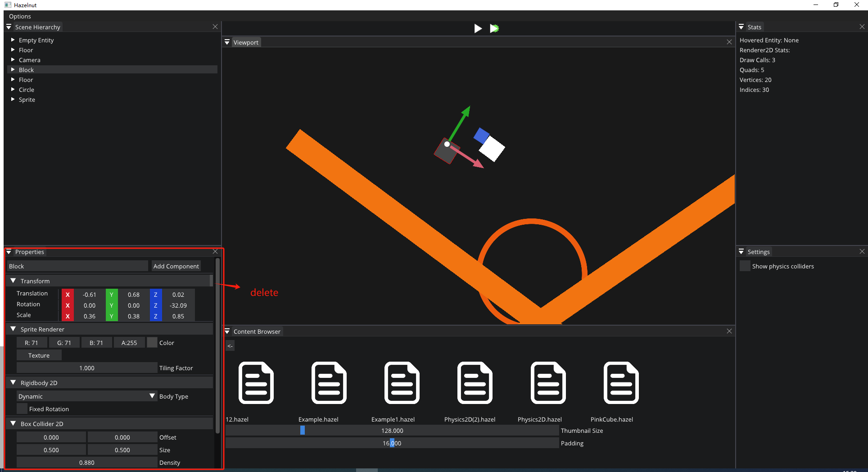The width and height of the screenshot is (868, 472).
Task: Click the A:255 alpha channel field
Action: (129, 343)
